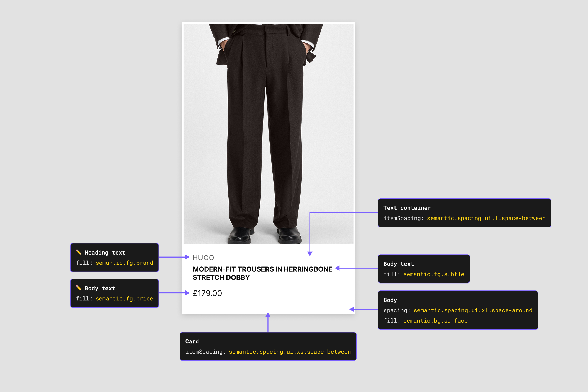
Task: Click the HUGO brand heading
Action: pyautogui.click(x=203, y=258)
